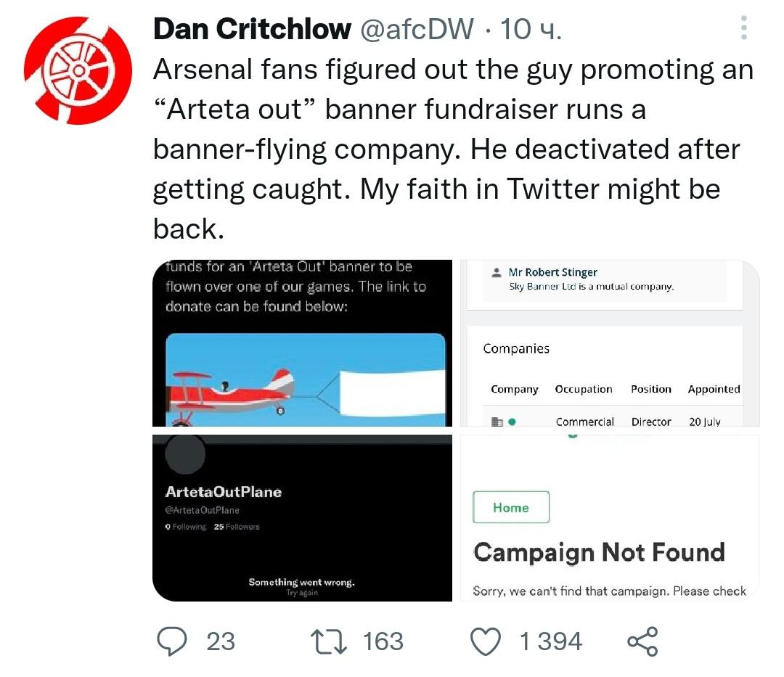Open the Dan Critchlow display name
This screenshot has width=784, height=677.
pos(252,29)
